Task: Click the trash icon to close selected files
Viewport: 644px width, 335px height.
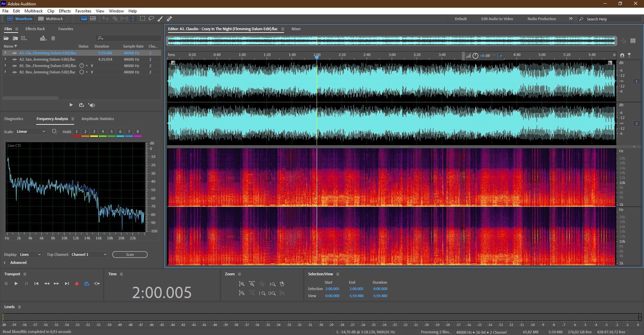Action: (53, 38)
